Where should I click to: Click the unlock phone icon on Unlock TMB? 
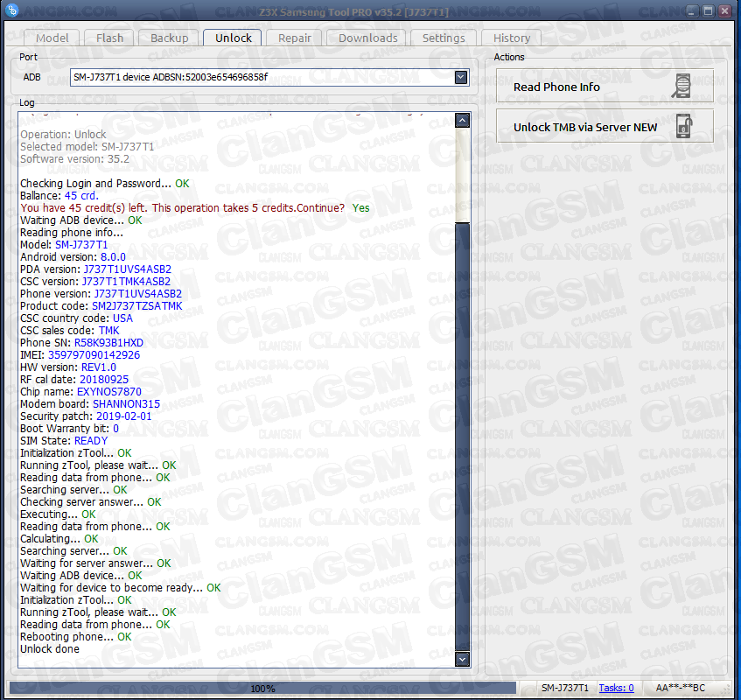pyautogui.click(x=683, y=126)
